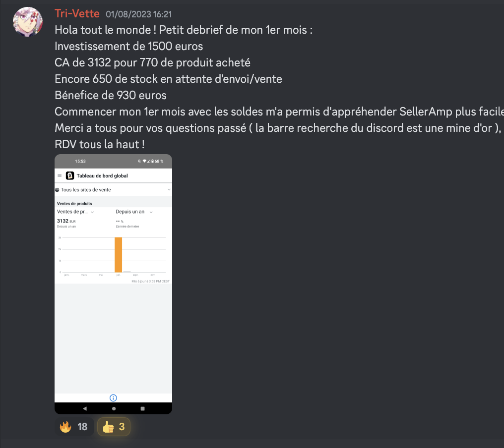Click the Ventes de produits section header
The width and height of the screenshot is (504, 448).
coord(74,204)
